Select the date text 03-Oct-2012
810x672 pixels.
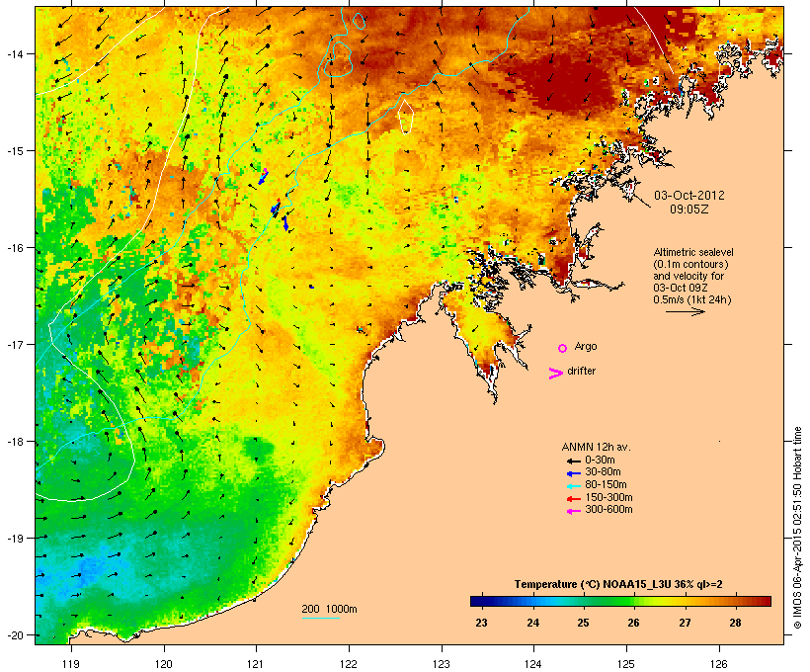click(689, 196)
